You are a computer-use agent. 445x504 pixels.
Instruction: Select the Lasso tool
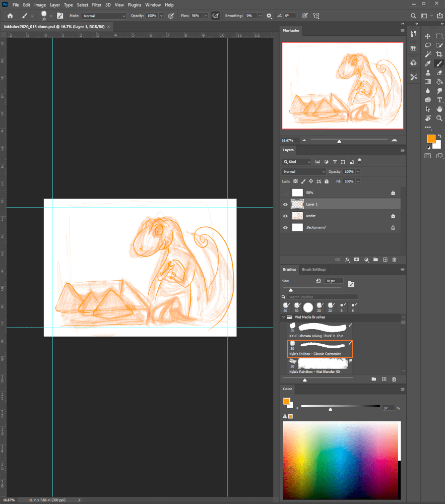click(x=427, y=45)
